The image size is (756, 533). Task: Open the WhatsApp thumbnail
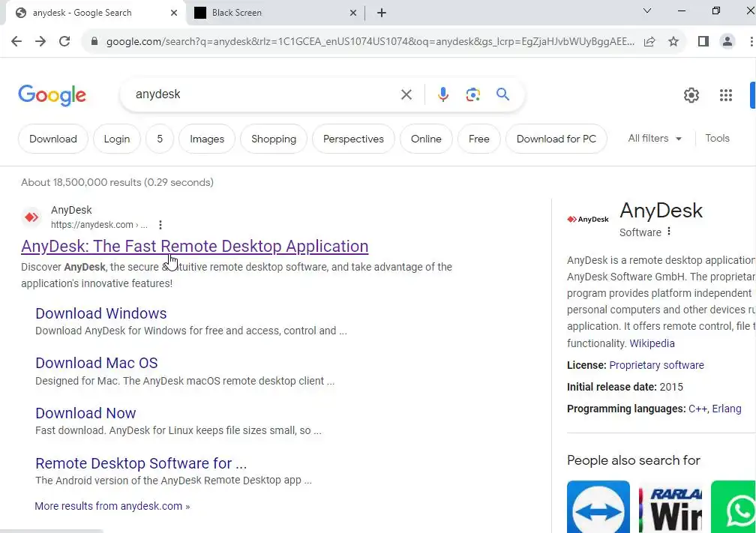(733, 507)
